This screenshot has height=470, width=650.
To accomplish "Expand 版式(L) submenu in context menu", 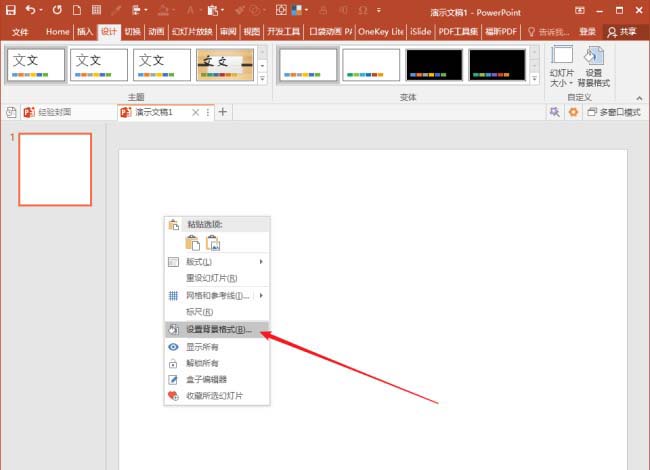I will (x=216, y=262).
